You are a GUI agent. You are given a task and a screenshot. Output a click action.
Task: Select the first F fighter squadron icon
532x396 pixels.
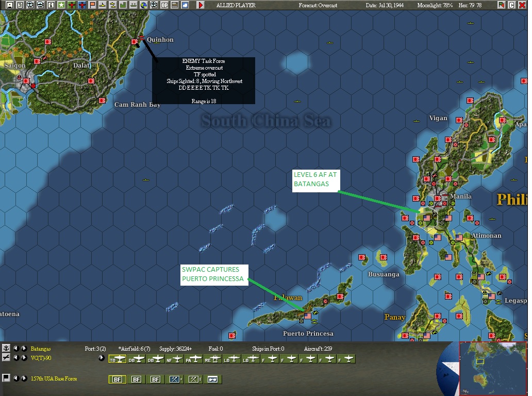click(x=270, y=359)
